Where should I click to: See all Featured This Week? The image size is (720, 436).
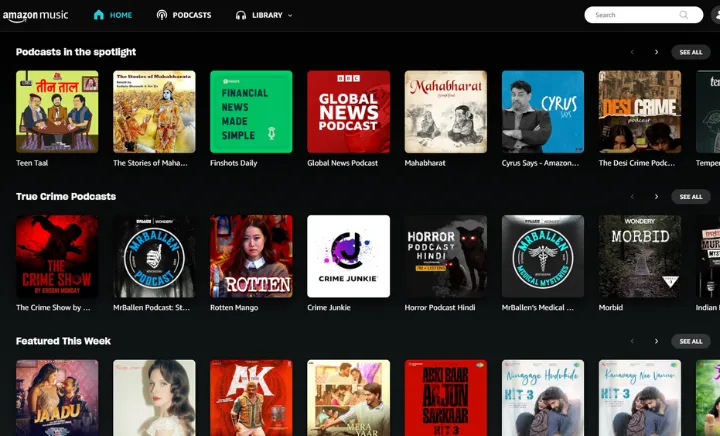tap(691, 341)
